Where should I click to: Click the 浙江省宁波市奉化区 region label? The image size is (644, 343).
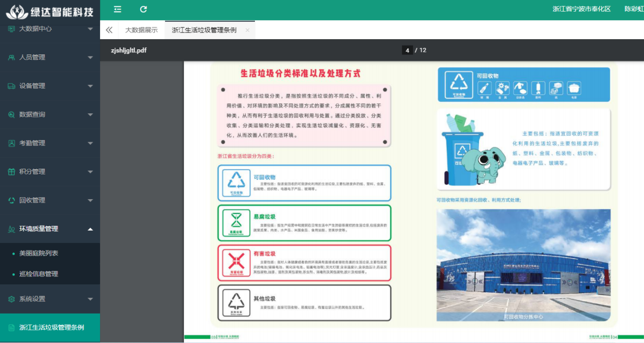(x=581, y=9)
